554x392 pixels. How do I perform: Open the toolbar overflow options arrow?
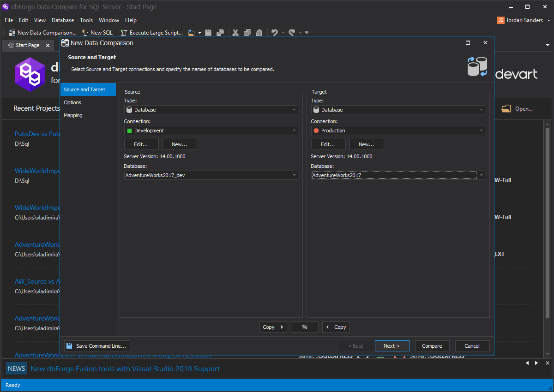pyautogui.click(x=307, y=33)
